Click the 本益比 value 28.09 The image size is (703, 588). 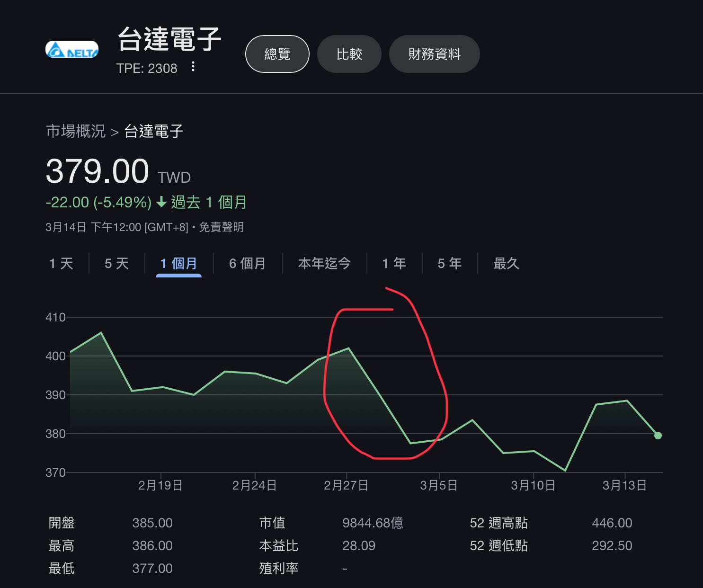coord(359,546)
